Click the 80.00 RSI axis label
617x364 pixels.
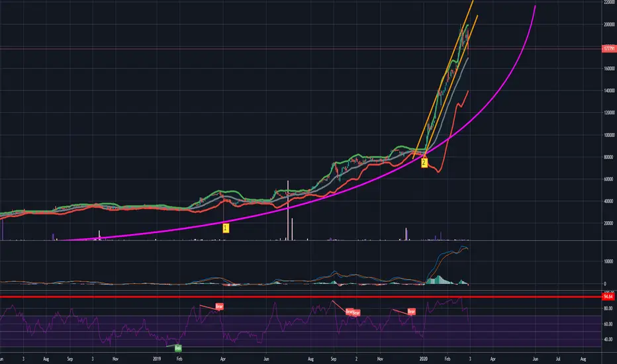608,309
